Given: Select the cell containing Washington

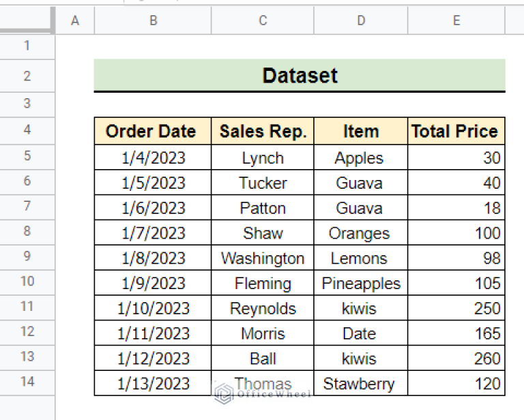Looking at the screenshot, I should point(263,258).
